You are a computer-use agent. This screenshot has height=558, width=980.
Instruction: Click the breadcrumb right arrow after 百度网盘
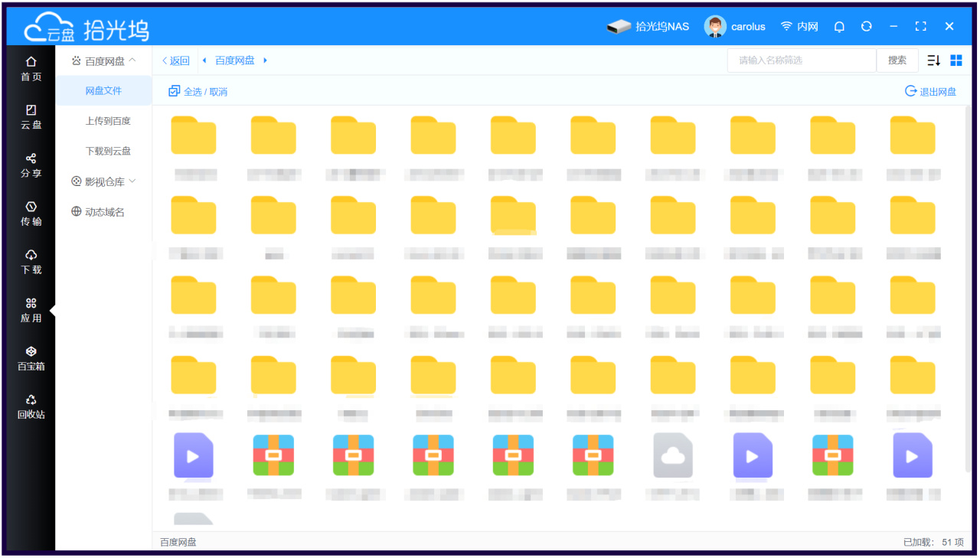[x=265, y=60]
